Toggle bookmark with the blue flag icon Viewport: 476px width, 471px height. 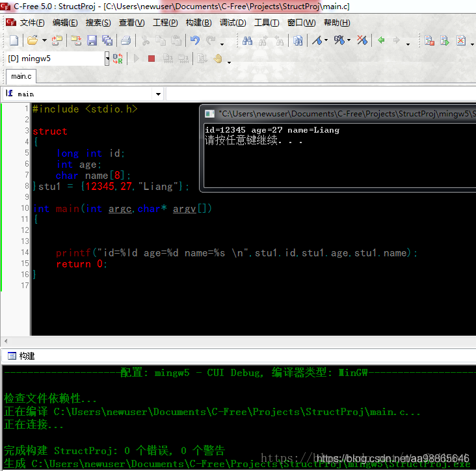tap(317, 40)
